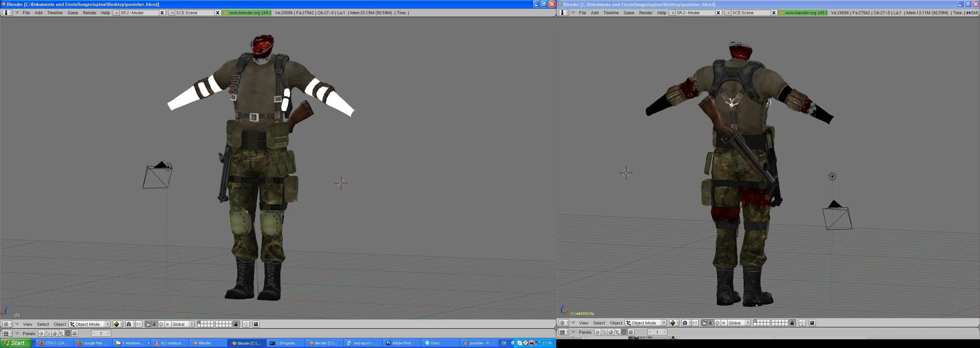980x348 pixels.
Task: Toggle layer lock icon in left window
Action: [236, 324]
